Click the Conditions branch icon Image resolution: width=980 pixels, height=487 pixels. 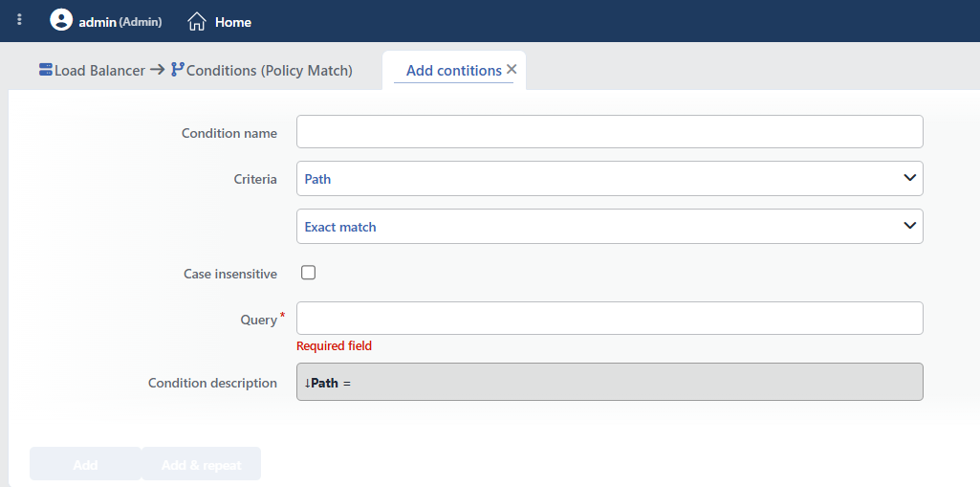tap(178, 70)
